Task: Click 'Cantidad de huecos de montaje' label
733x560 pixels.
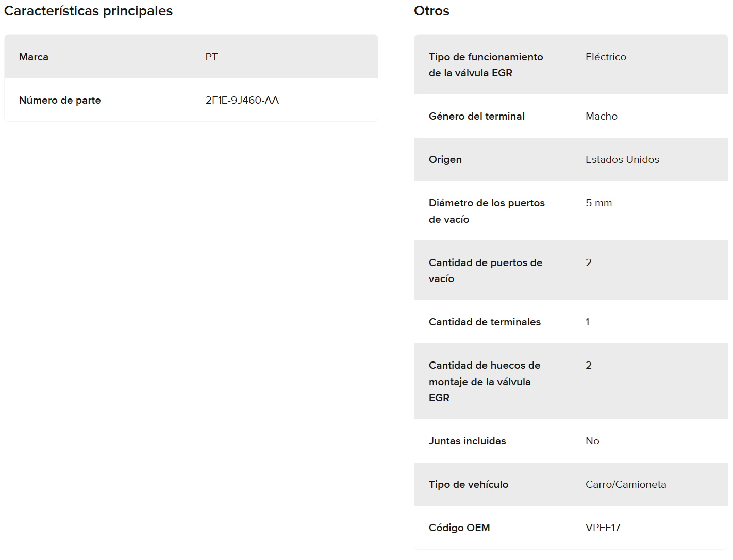Action: point(484,381)
